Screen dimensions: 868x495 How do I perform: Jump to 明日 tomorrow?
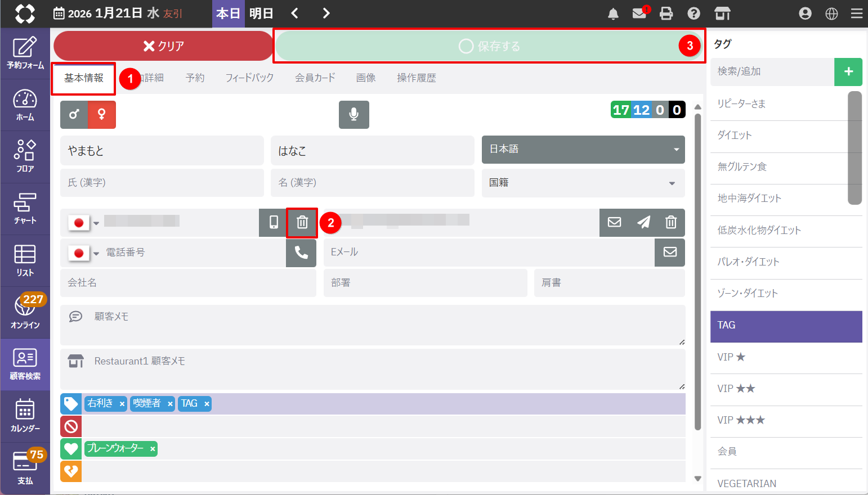tap(261, 13)
